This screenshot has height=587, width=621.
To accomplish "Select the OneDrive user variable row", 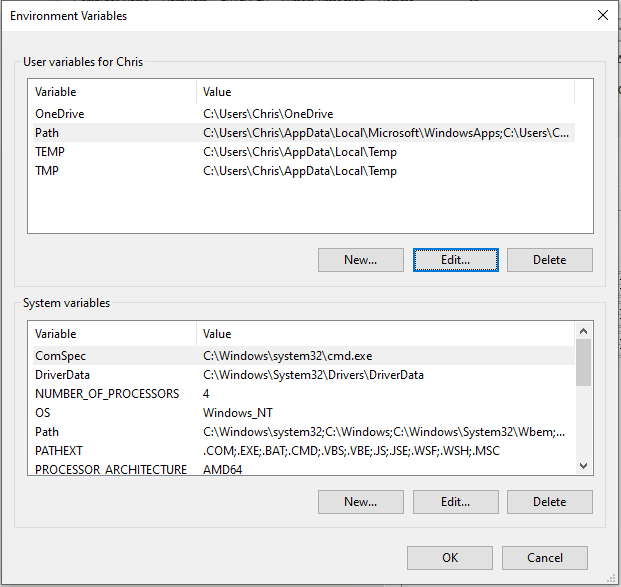I will click(304, 114).
